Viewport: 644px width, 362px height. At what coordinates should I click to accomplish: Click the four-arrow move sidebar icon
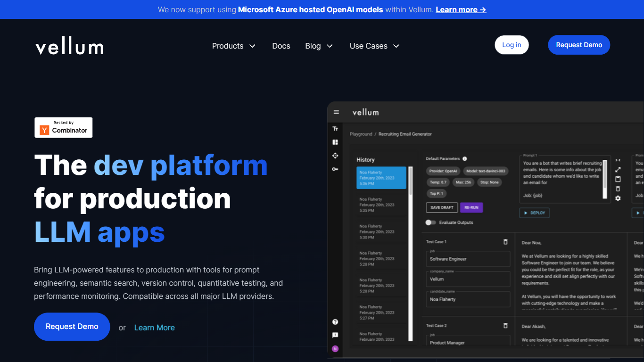point(335,156)
